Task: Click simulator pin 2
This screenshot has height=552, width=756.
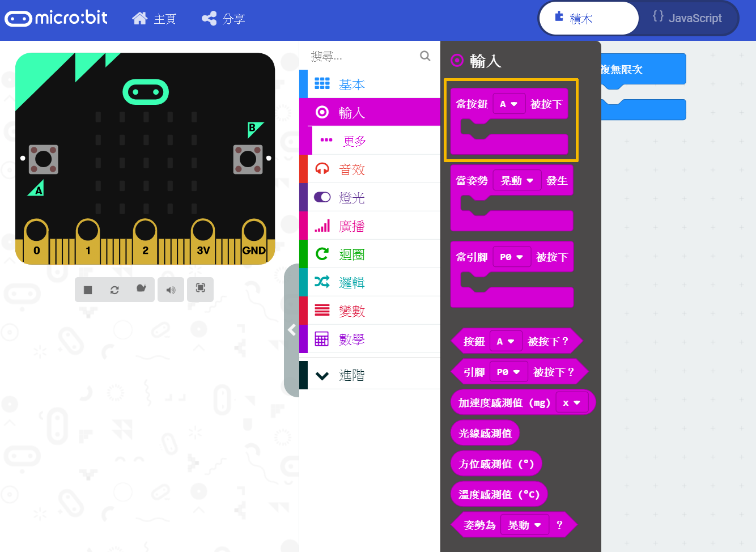Action: click(145, 241)
